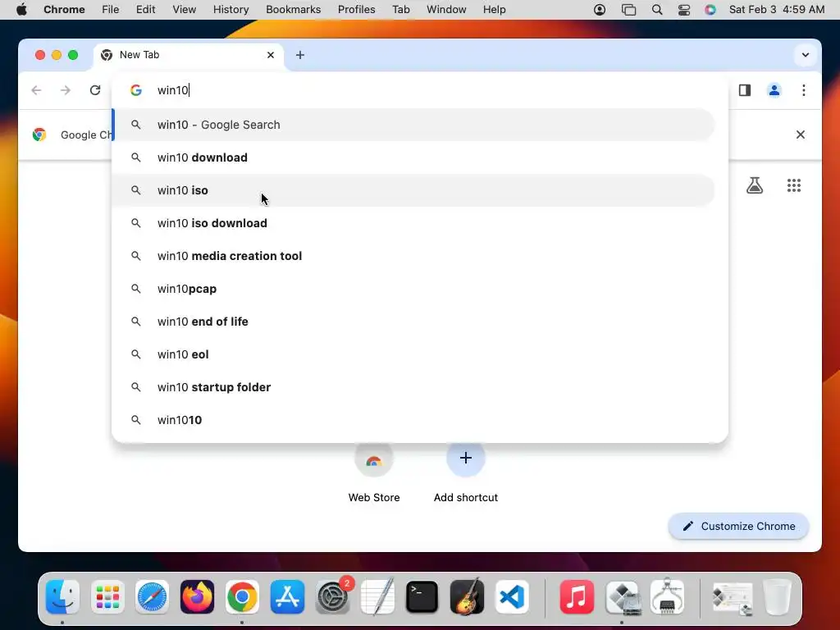Click the Add shortcut button
This screenshot has width=840, height=630.
click(466, 472)
